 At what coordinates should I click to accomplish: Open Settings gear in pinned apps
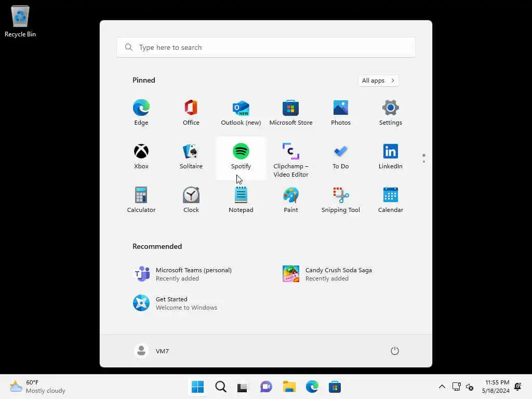pos(391,113)
